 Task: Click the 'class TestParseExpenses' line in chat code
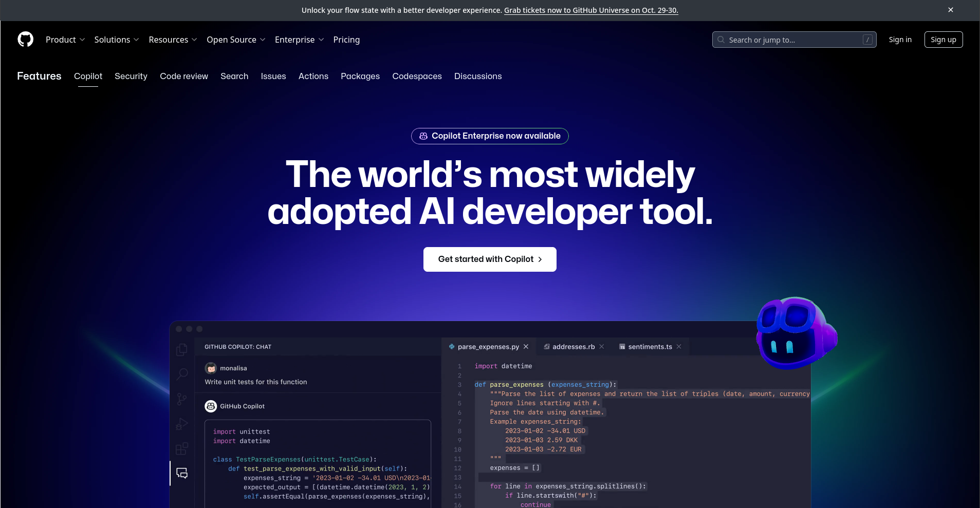[295, 460]
